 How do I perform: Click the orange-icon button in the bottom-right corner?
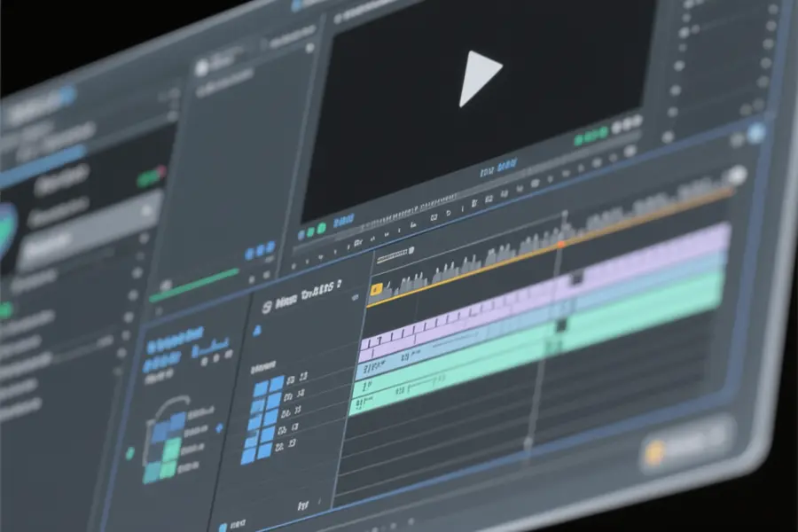[685, 445]
